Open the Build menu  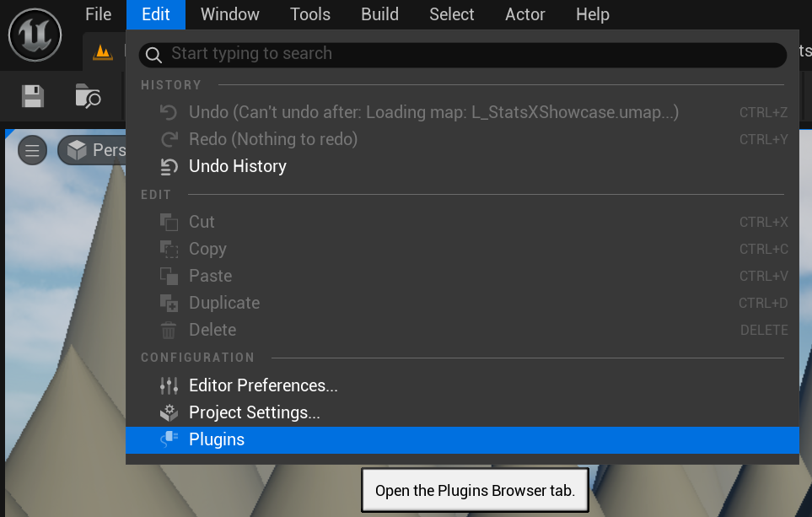pos(379,14)
